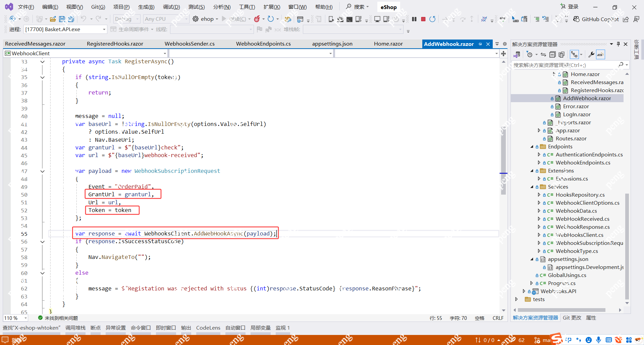644x345 pixels.
Task: Open the 搜索 search box in title bar
Action: coord(358,7)
